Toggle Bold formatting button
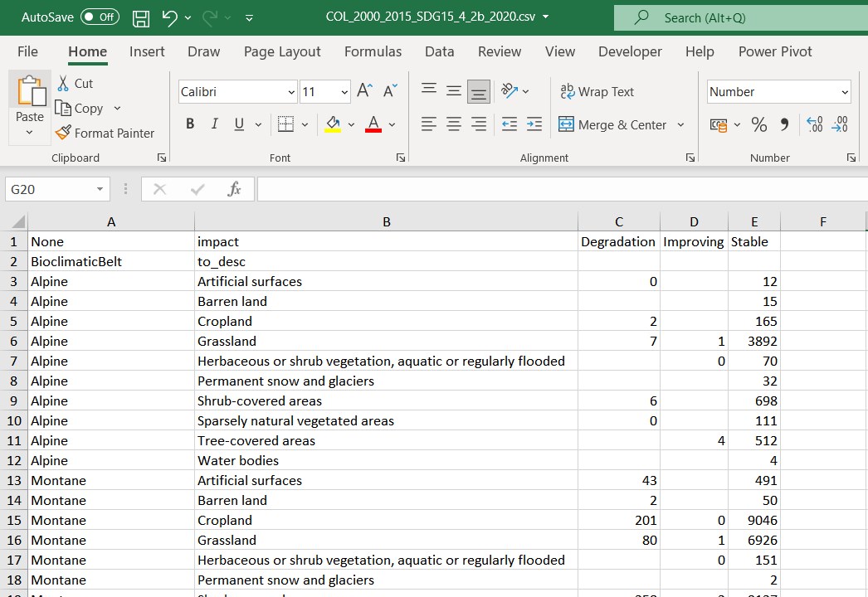The height and width of the screenshot is (597, 868). tap(190, 124)
